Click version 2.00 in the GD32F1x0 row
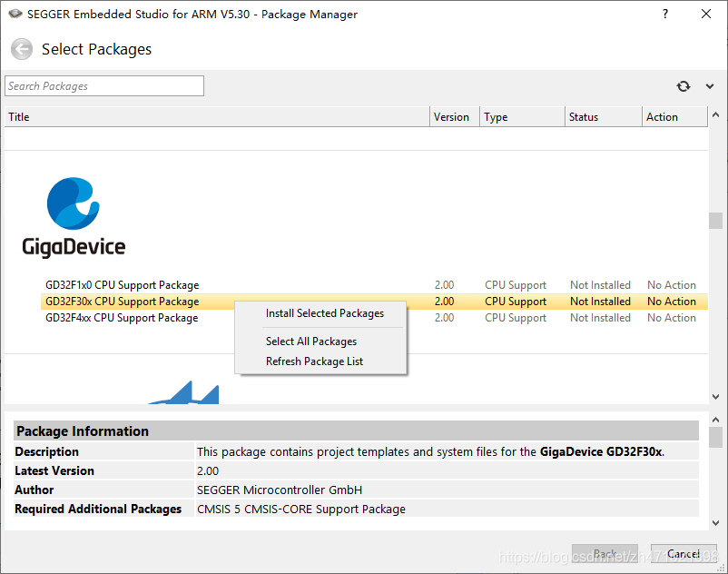728x574 pixels. tap(444, 284)
